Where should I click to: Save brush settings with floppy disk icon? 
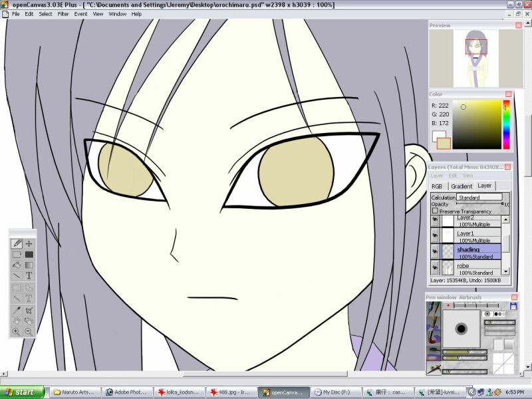pyautogui.click(x=513, y=306)
